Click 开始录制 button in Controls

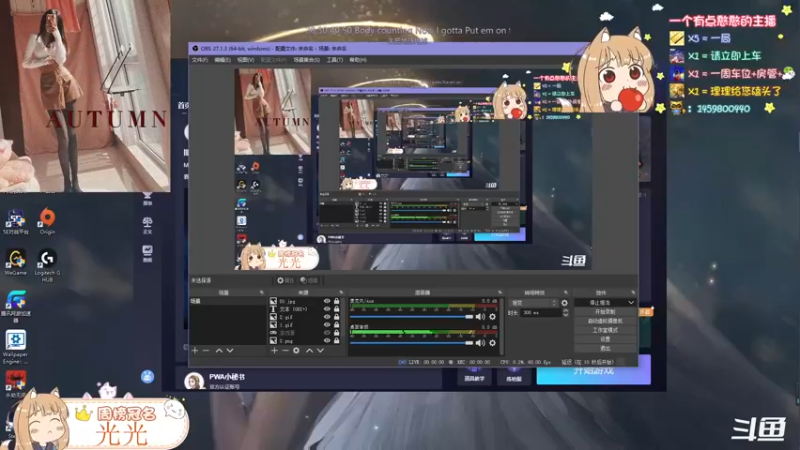(x=605, y=312)
